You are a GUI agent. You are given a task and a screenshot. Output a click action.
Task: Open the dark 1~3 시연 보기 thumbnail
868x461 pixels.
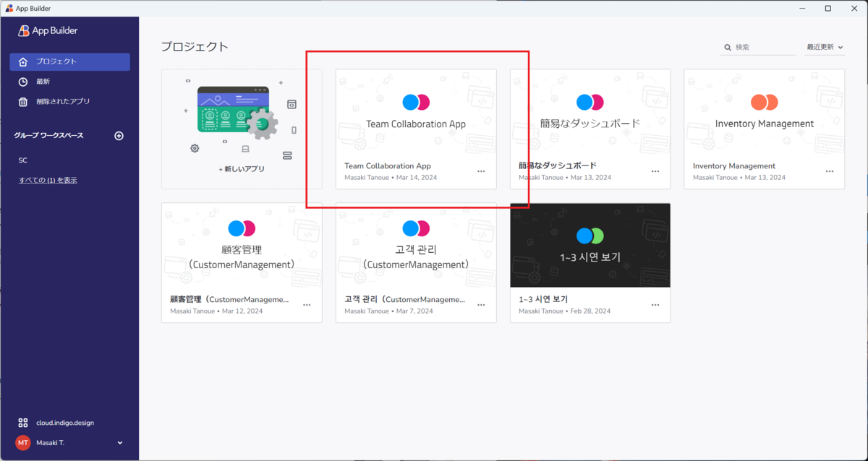[x=590, y=246]
